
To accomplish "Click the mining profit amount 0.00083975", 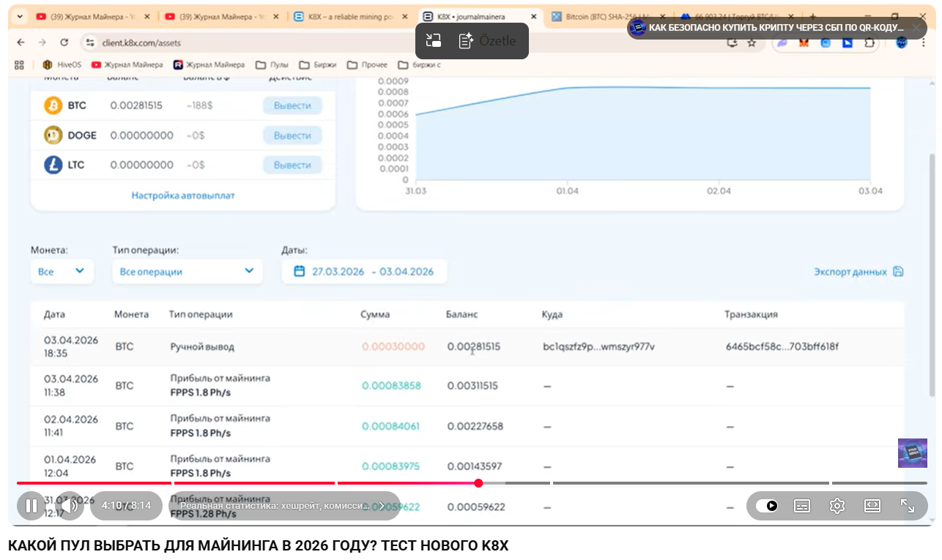I will 391,466.
